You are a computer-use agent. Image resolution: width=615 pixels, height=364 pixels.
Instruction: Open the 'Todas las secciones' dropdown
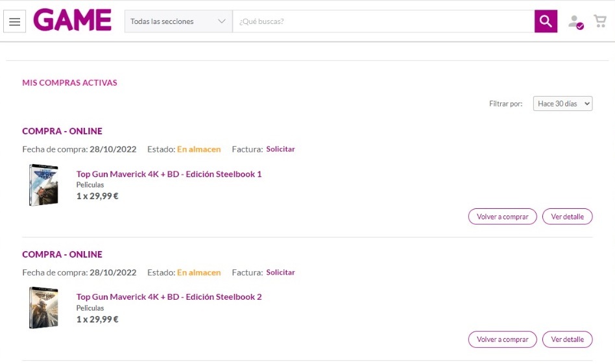[x=178, y=21]
